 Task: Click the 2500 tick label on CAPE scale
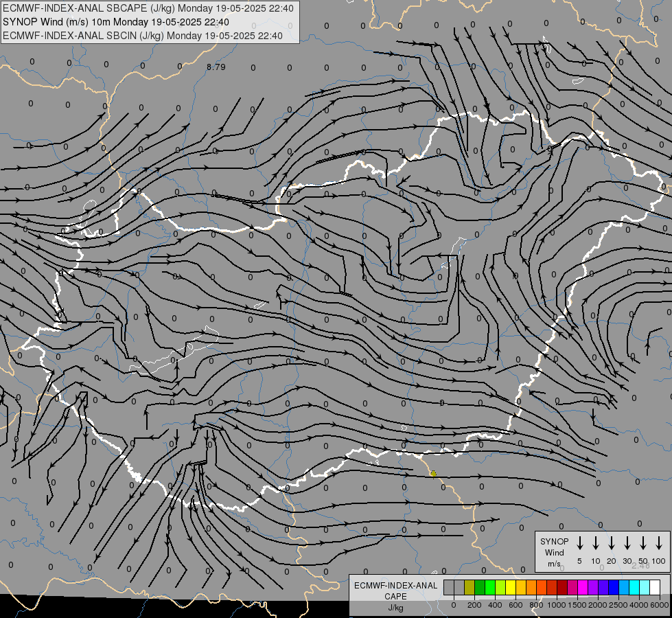point(618,605)
